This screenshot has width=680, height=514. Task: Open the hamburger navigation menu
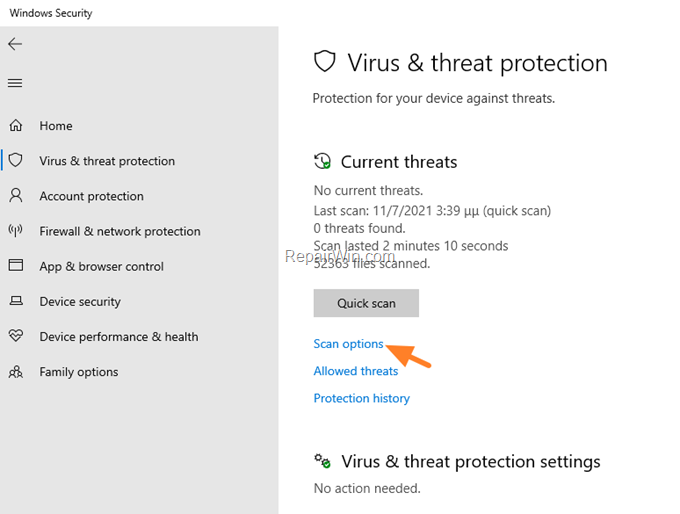(15, 83)
